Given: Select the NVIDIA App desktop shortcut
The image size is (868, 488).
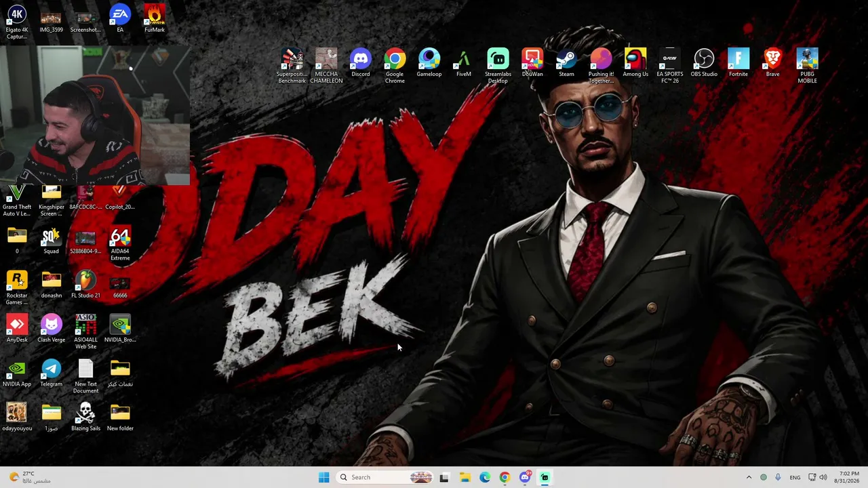Looking at the screenshot, I should (17, 373).
